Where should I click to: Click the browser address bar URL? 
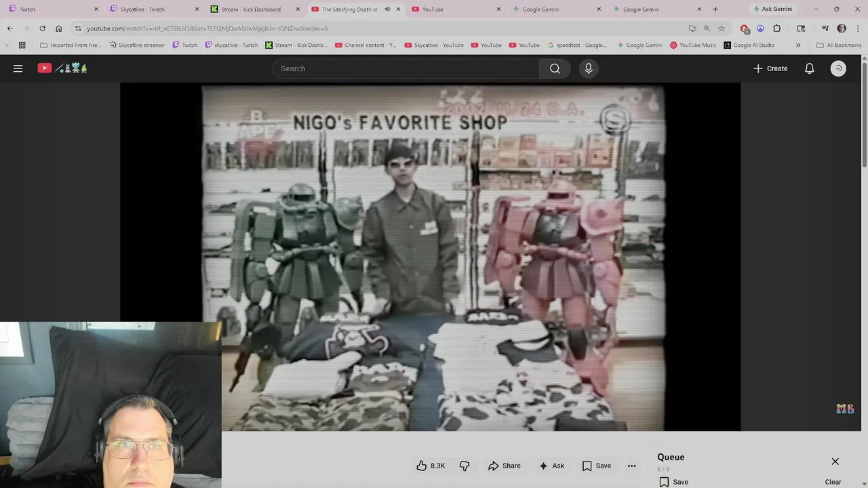(207, 28)
